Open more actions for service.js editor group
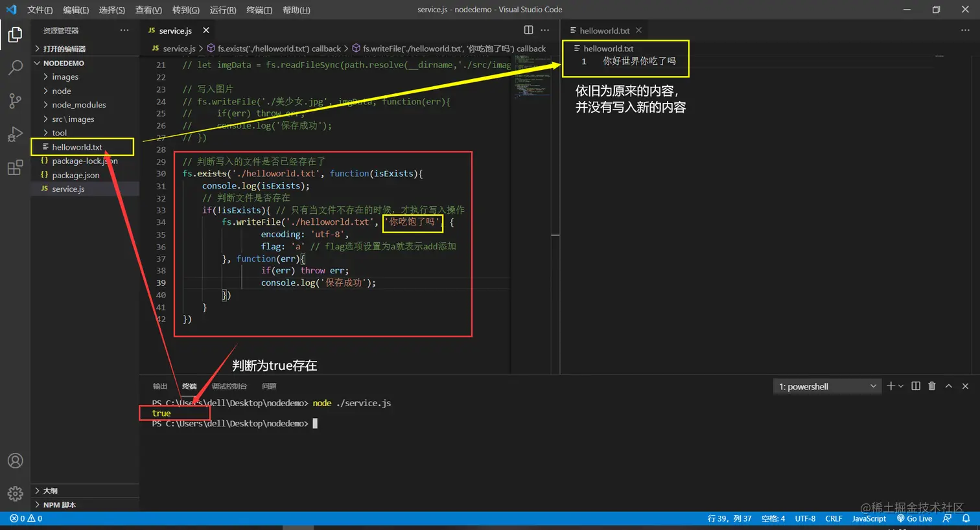The image size is (980, 530). [544, 30]
